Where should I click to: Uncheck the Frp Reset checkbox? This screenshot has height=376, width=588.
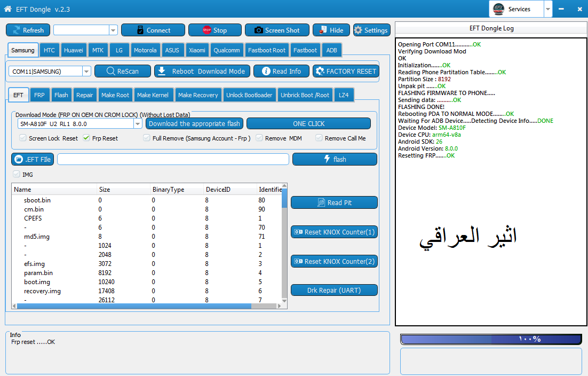point(86,138)
